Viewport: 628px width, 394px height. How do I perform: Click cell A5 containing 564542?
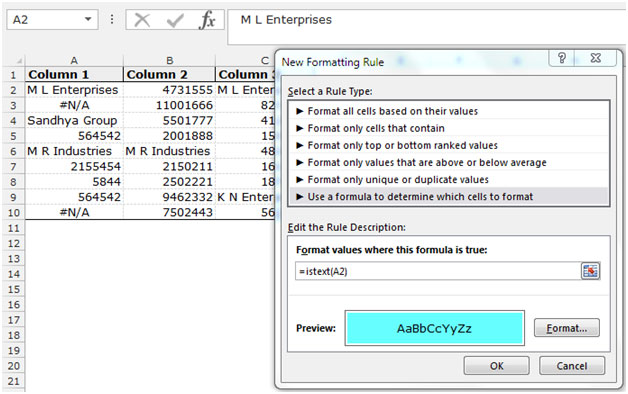pos(74,136)
